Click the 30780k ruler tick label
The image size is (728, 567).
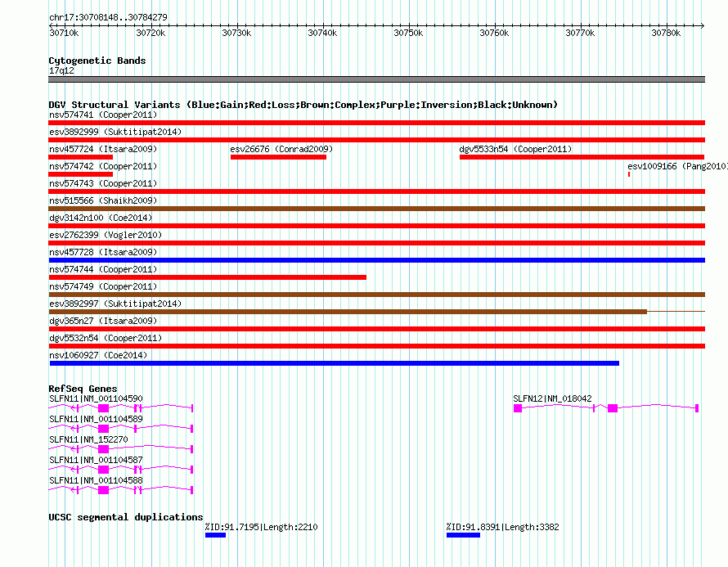pyautogui.click(x=666, y=33)
